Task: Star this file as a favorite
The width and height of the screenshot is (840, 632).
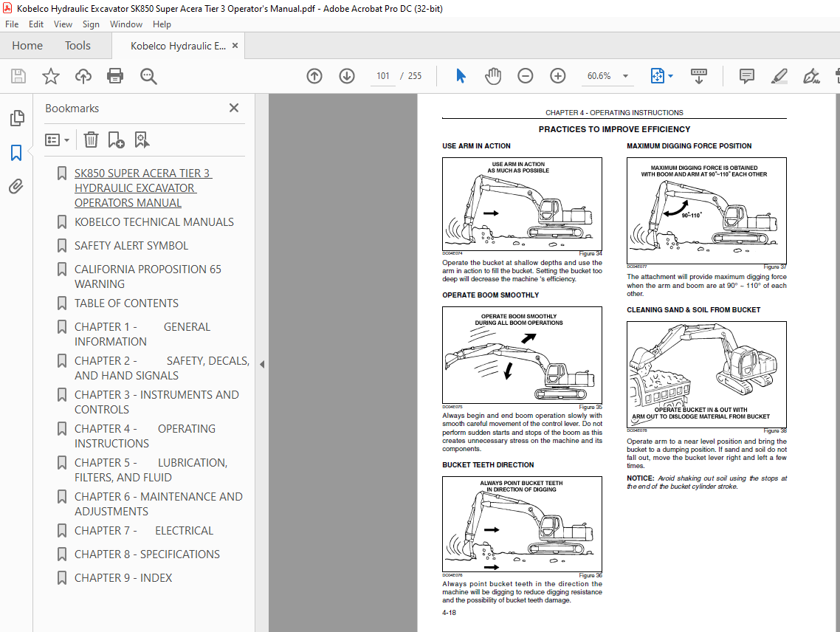Action: (x=51, y=76)
